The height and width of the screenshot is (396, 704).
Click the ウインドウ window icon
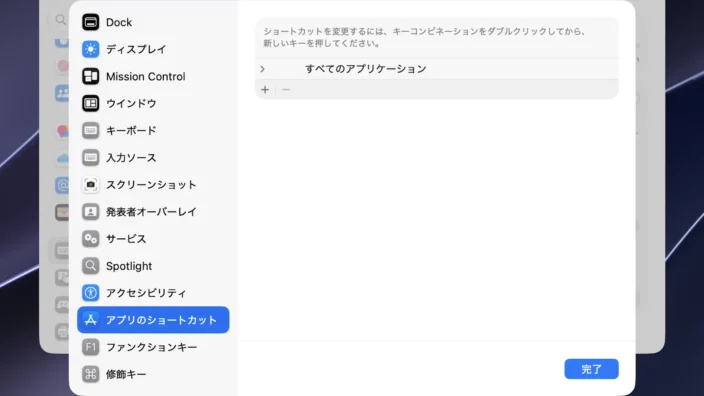pyautogui.click(x=90, y=103)
